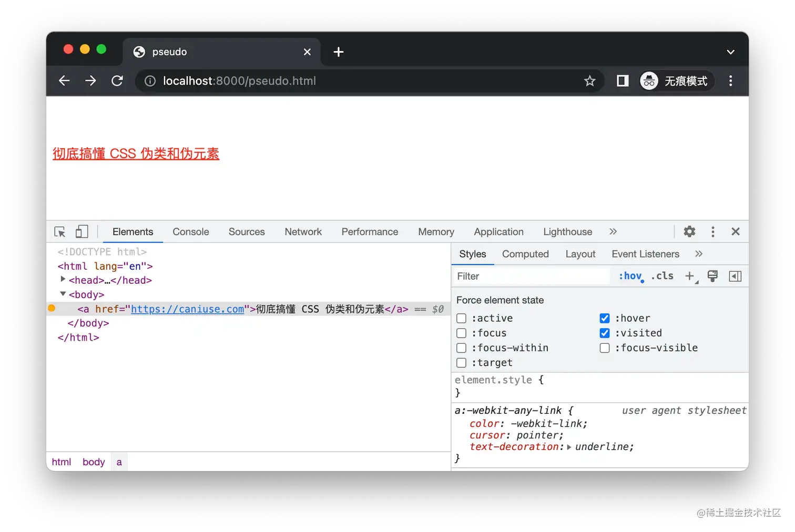Expand the head element node

[63, 279]
